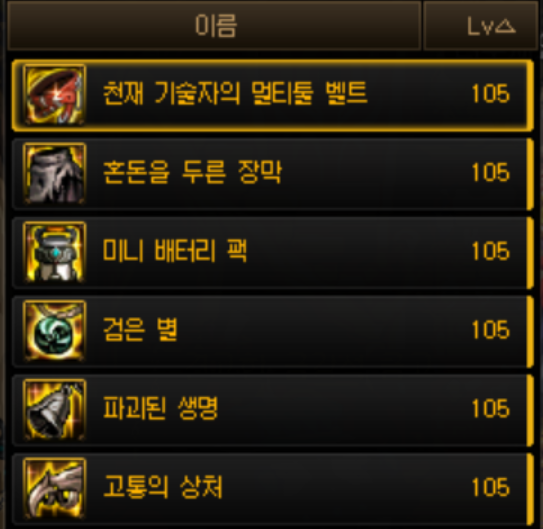Image resolution: width=543 pixels, height=529 pixels.
Task: Click level 105 of 고통의 상처
Action: 491,487
